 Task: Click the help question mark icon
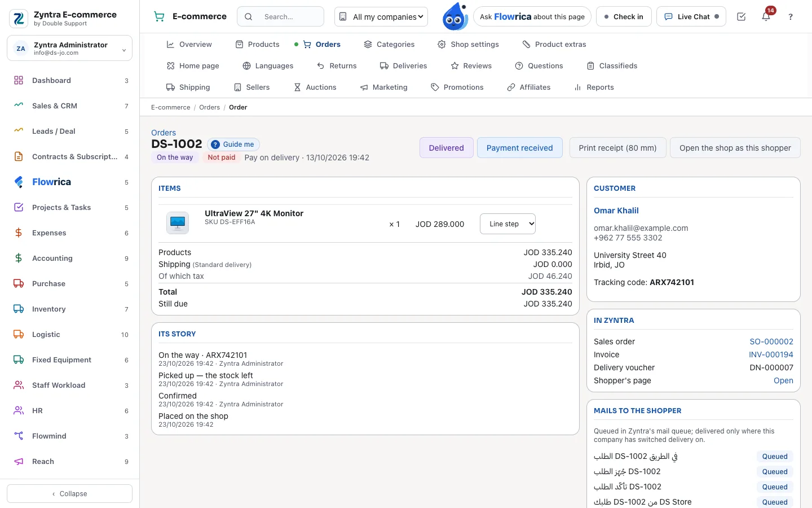(791, 17)
